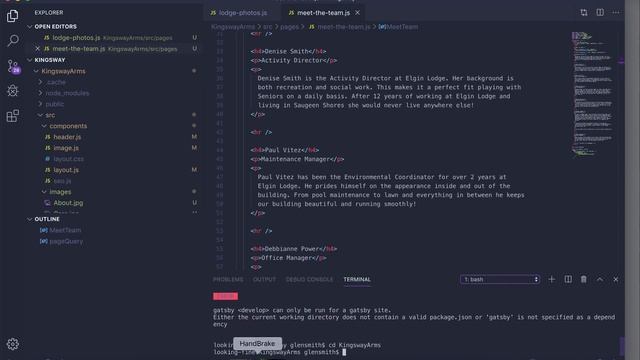Open the Source Control view

[x=13, y=66]
